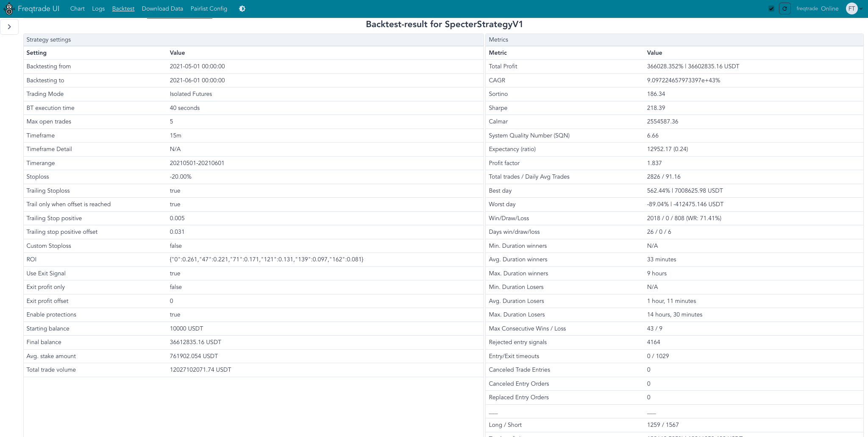Click the Metrics panel header
868x437 pixels.
(x=498, y=40)
